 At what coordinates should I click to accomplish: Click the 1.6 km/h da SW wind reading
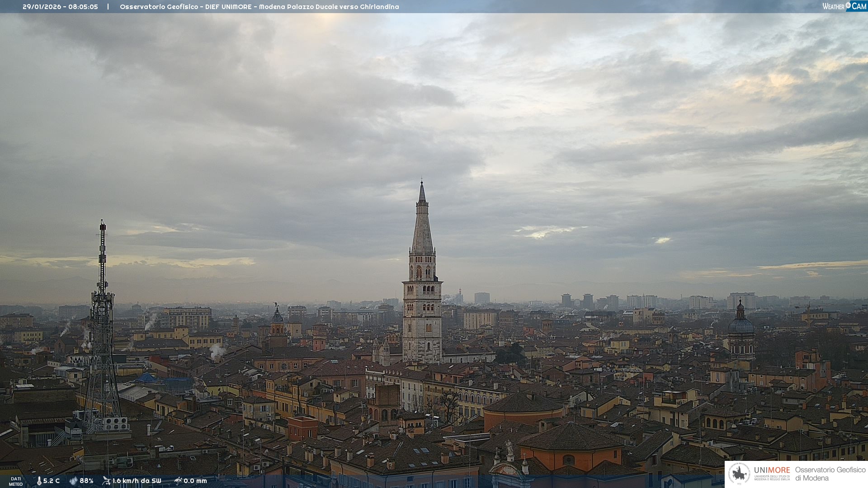tap(137, 481)
